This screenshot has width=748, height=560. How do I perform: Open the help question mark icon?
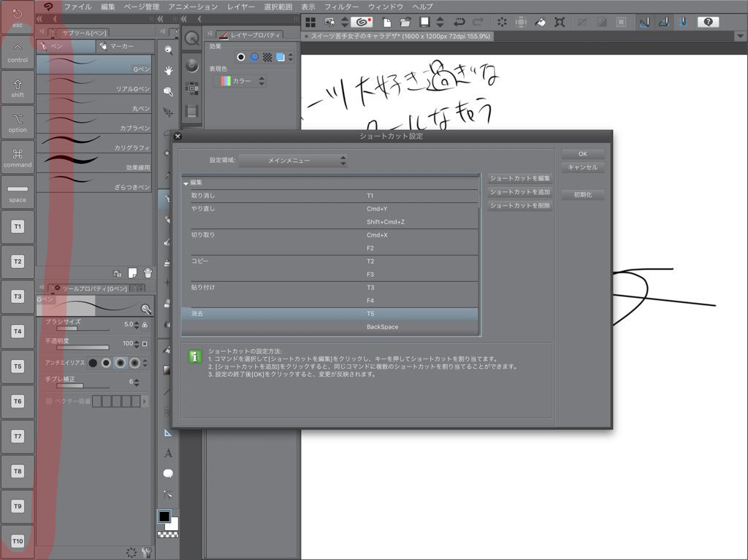click(708, 22)
